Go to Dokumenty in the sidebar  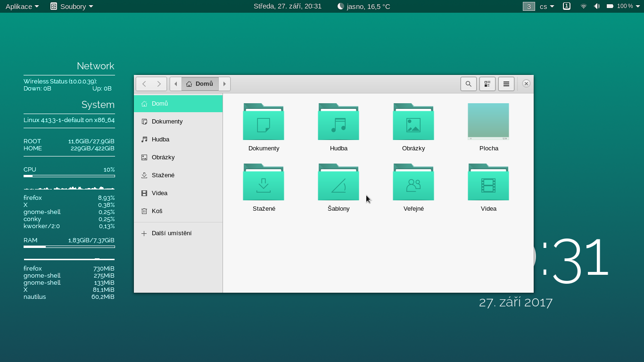[178, 122]
